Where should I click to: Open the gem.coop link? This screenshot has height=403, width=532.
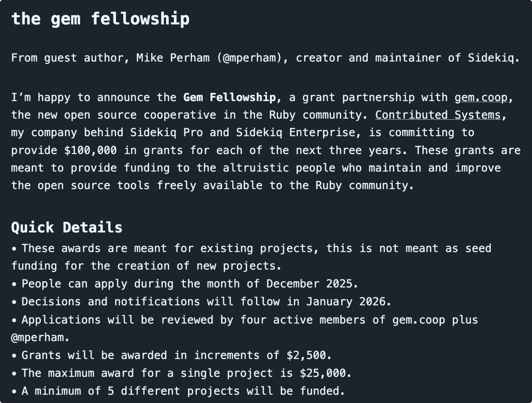point(481,98)
